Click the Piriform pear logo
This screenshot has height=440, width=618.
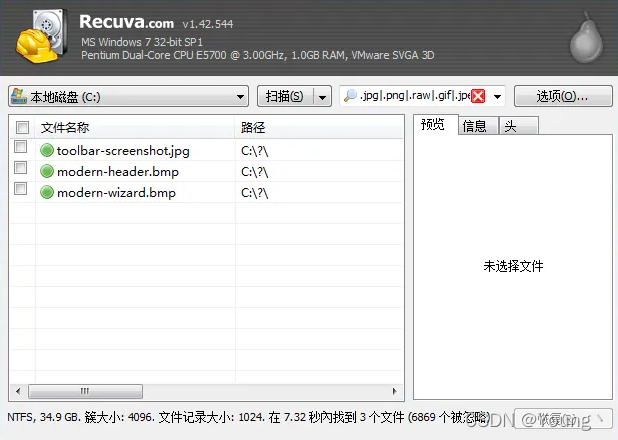(587, 38)
